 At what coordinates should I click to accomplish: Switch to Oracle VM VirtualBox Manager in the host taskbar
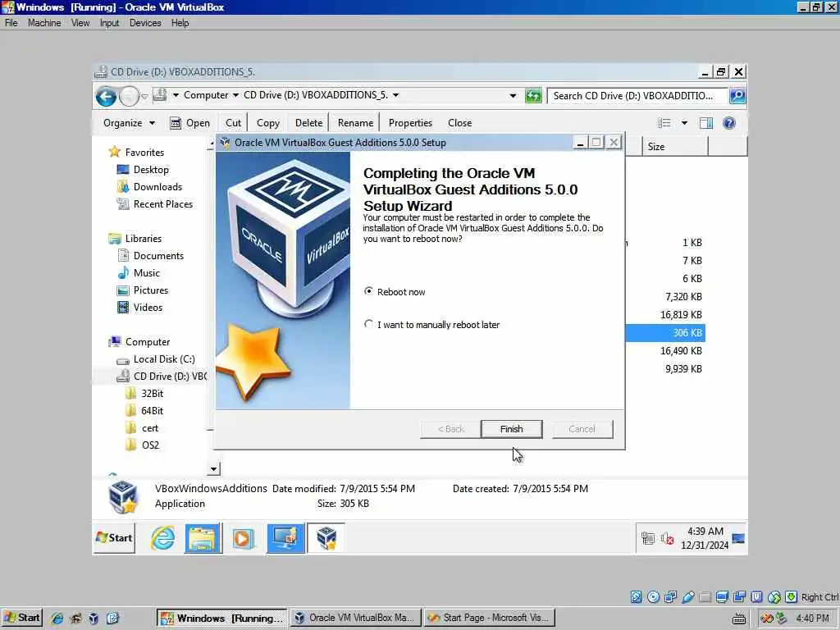point(356,618)
